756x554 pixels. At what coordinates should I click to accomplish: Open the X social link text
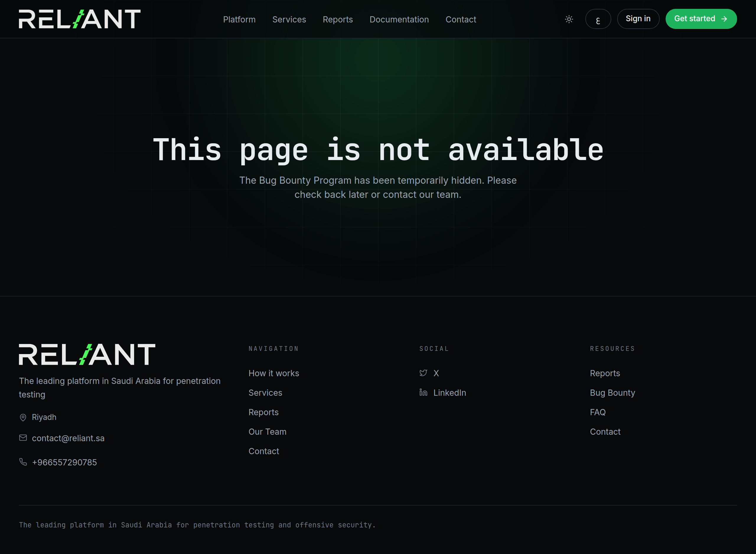[436, 373]
